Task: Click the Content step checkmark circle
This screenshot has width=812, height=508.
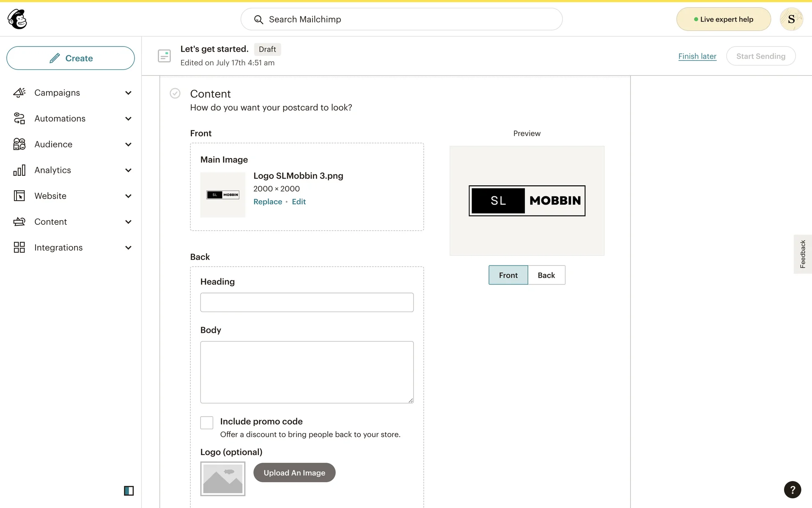Action: pos(175,93)
